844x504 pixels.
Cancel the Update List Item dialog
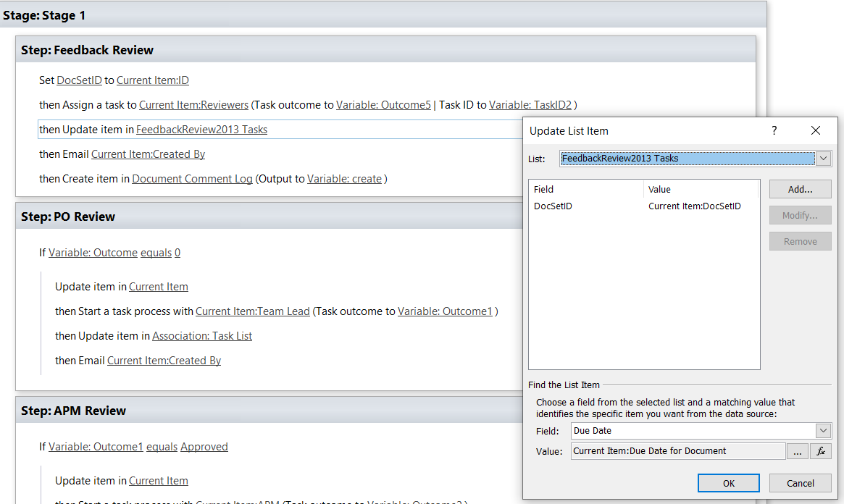click(x=800, y=483)
